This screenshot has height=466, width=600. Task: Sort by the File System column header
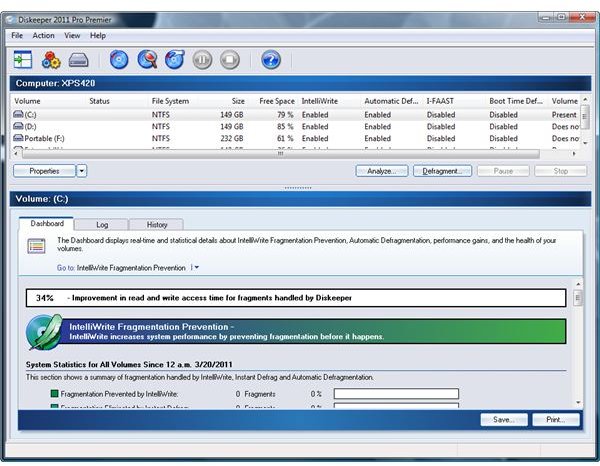pyautogui.click(x=170, y=101)
